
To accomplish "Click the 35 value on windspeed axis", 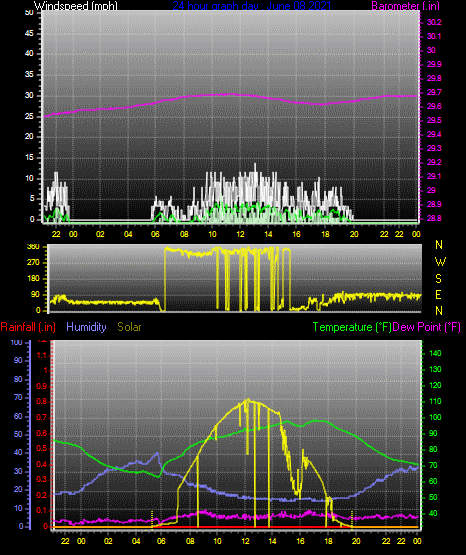I will (29, 74).
